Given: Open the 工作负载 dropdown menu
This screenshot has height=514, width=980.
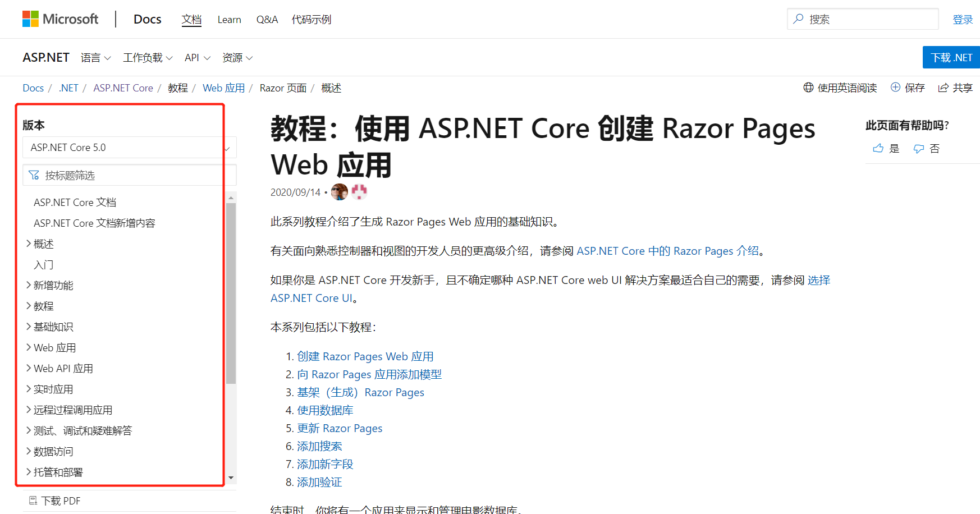Looking at the screenshot, I should coord(148,58).
